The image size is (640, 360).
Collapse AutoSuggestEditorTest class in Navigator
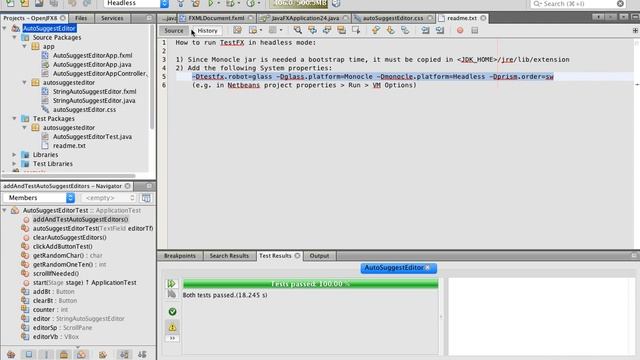pyautogui.click(x=4, y=210)
